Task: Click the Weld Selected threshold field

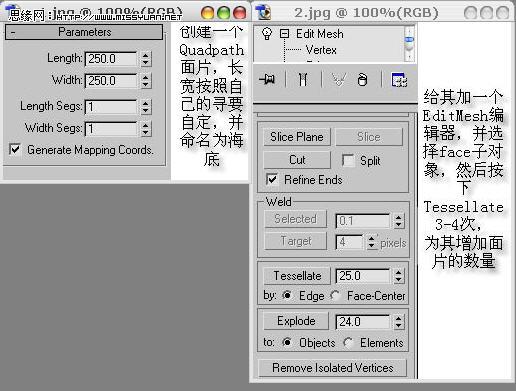Action: pyautogui.click(x=363, y=221)
